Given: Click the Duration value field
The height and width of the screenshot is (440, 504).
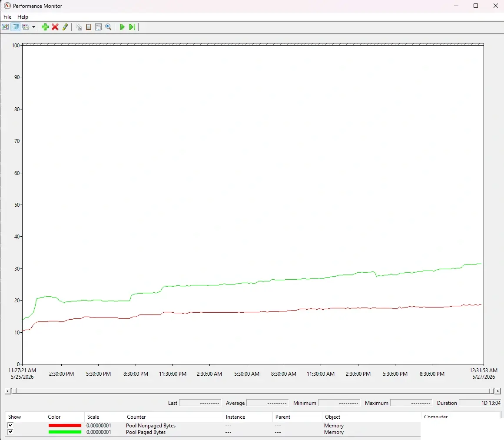Looking at the screenshot, I should [480, 403].
